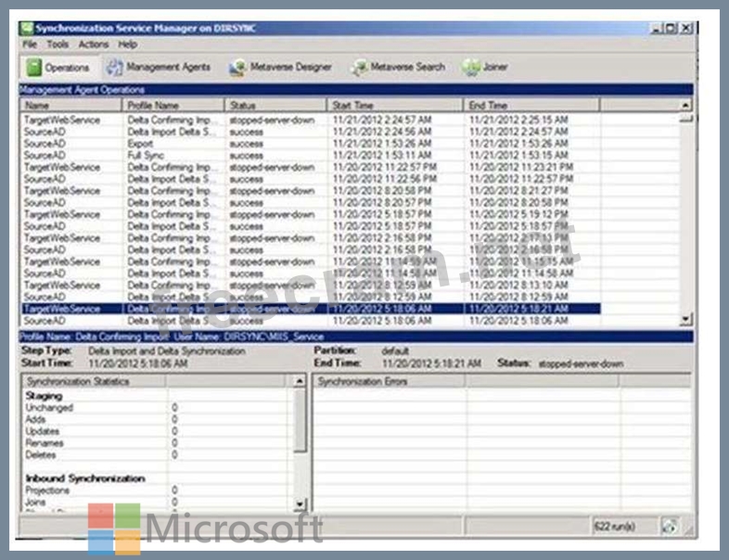The width and height of the screenshot is (729, 560).
Task: Open the Metaverse Search icon
Action: (360, 68)
